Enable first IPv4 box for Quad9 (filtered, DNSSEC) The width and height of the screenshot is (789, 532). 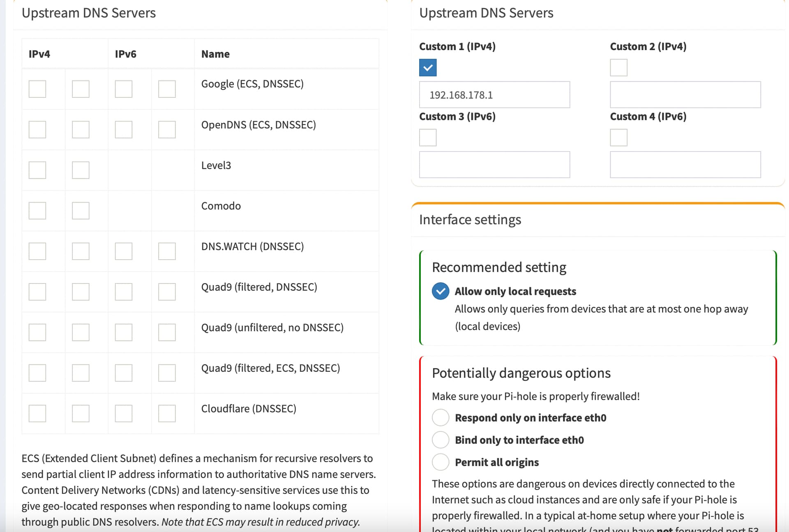[x=37, y=292]
